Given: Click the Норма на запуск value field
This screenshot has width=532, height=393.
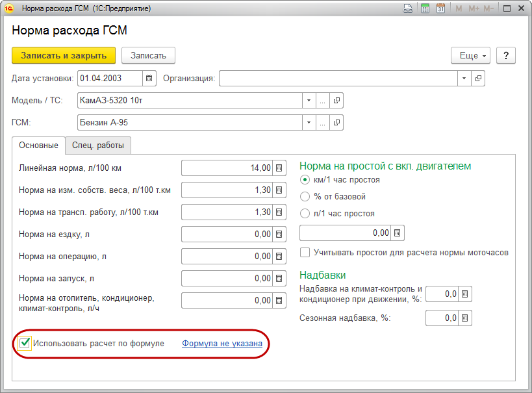Looking at the screenshot, I should 227,278.
